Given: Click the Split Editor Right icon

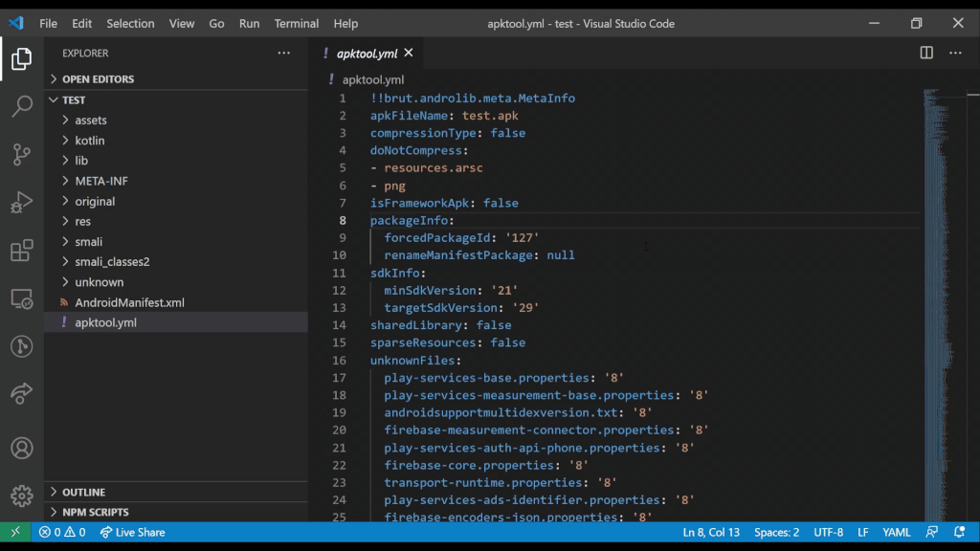Looking at the screenshot, I should (925, 54).
